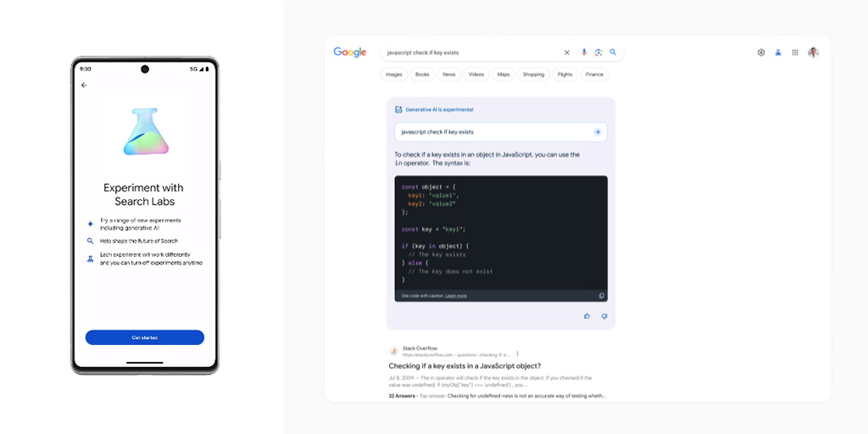This screenshot has height=434, width=868.
Task: Click the 'const object = {' code line
Action: click(428, 187)
